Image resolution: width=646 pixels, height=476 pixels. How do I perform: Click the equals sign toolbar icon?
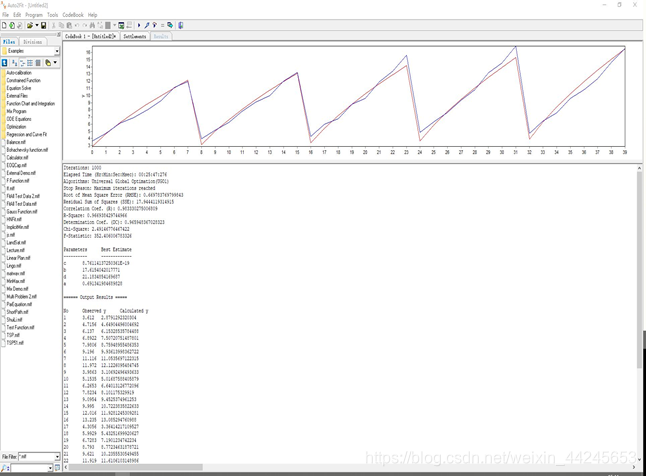click(x=163, y=25)
